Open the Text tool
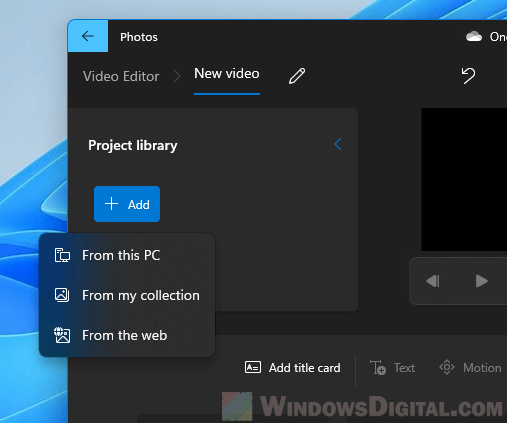This screenshot has height=423, width=507. tap(392, 368)
